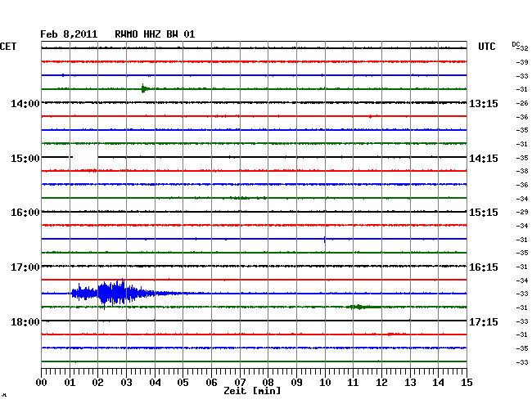Image resolution: width=532 pixels, height=404 pixels.
Task: Click the 17:15 UTC time label
Action: 484,321
